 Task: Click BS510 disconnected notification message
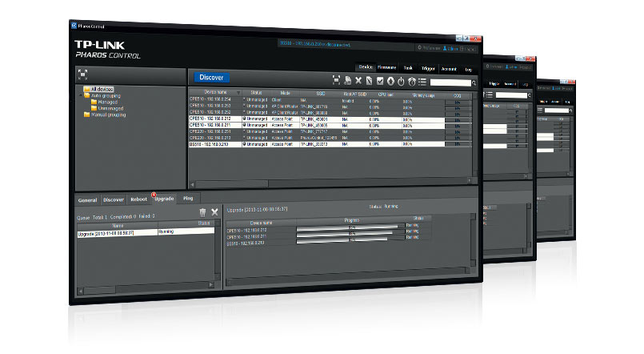[x=315, y=43]
